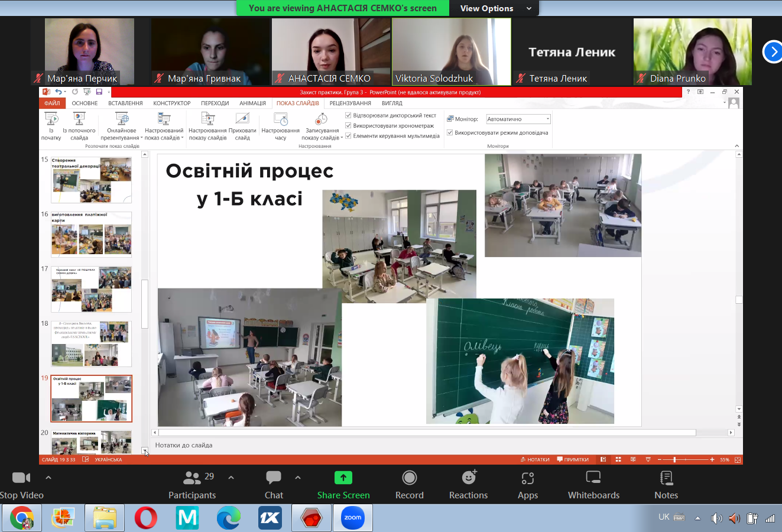Open the Participants panel
The image size is (782, 532).
pyautogui.click(x=192, y=478)
